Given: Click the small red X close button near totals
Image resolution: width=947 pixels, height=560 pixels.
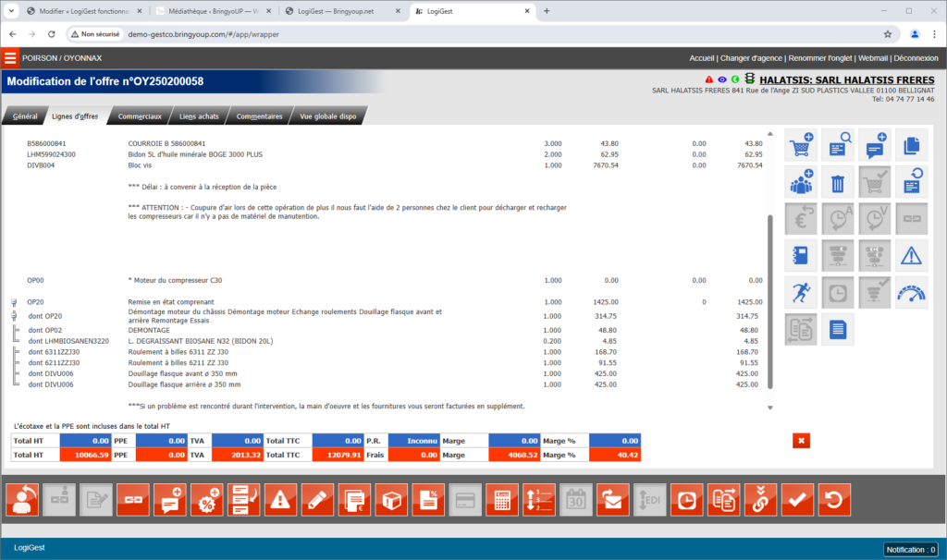Looking at the screenshot, I should (x=801, y=441).
